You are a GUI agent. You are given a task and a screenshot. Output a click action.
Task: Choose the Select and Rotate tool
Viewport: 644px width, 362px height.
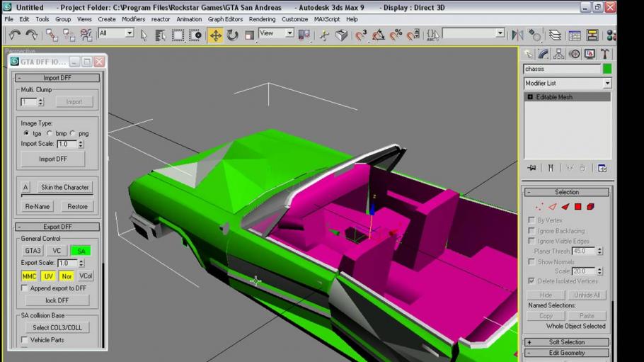pos(233,35)
